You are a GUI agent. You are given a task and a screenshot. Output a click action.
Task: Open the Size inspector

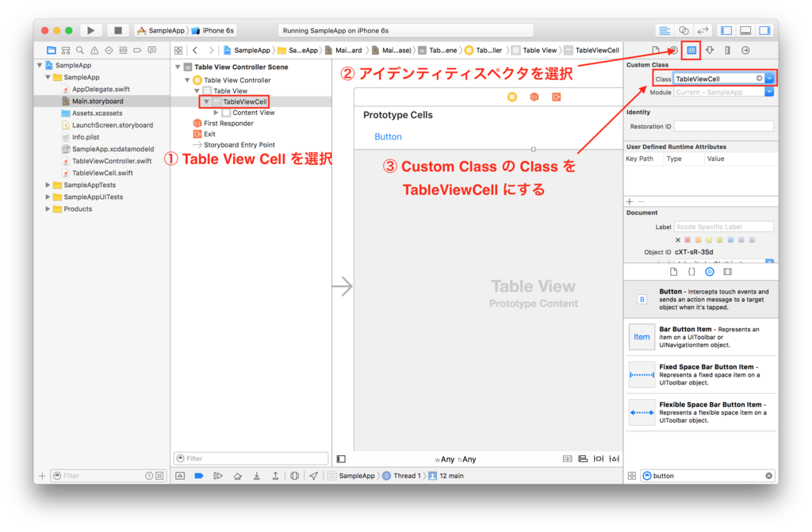pos(728,50)
